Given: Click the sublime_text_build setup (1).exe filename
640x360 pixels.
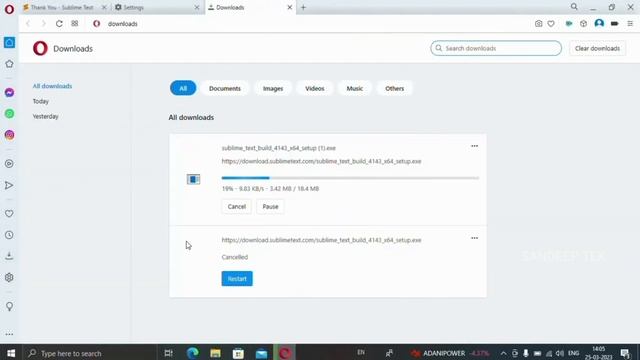Looking at the screenshot, I should (x=279, y=148).
